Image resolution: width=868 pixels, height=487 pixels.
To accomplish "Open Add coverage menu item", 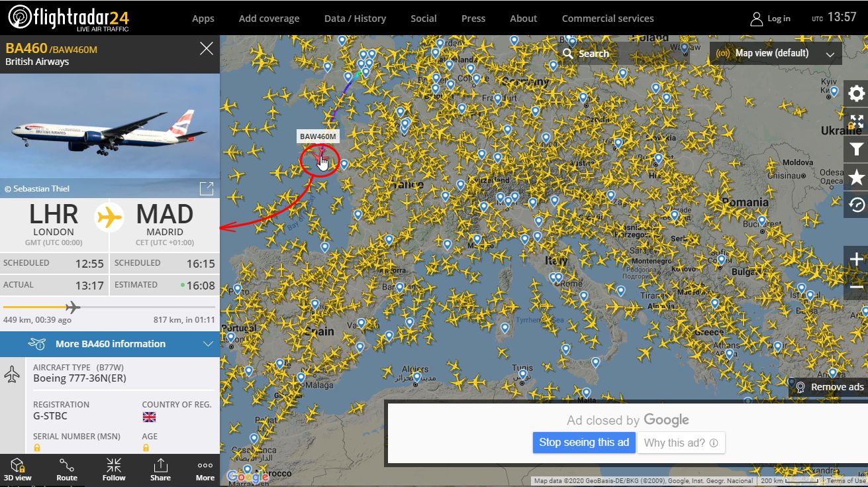I will 269,19.
